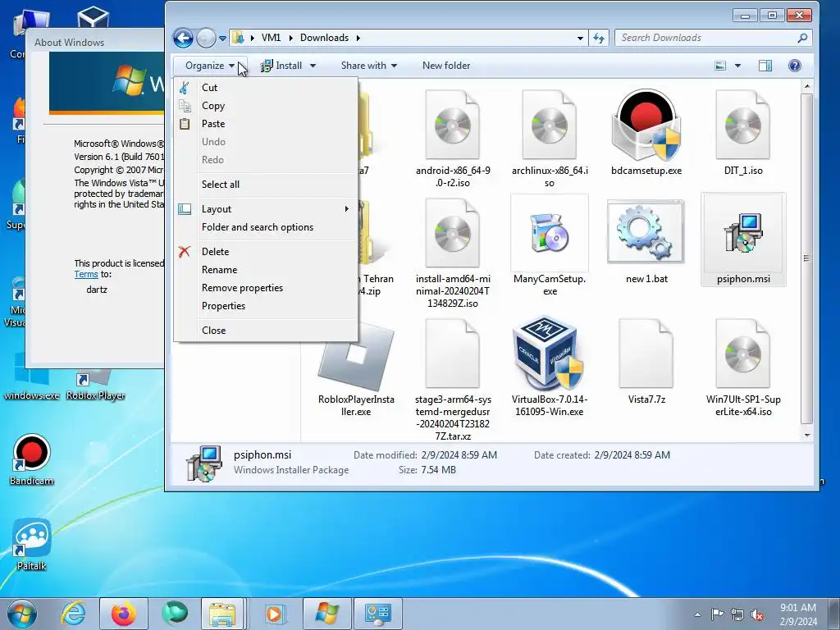This screenshot has width=840, height=630.
Task: Open the recent pages dropdown arrow
Action: [222, 39]
